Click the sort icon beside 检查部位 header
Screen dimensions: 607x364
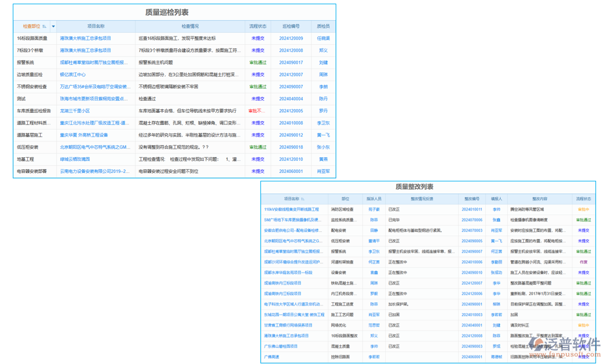[45, 26]
